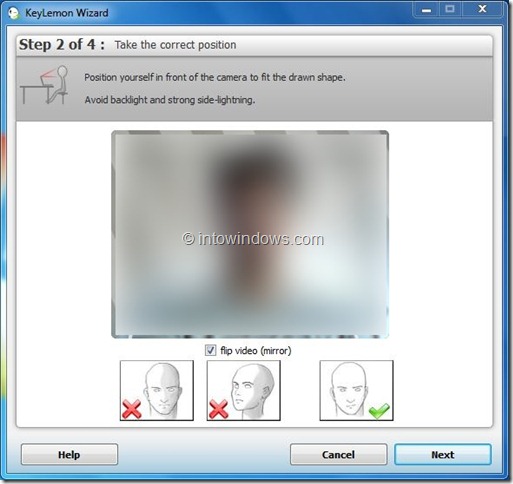
Task: Maximize the KeyLemon Wizard window
Action: (x=450, y=10)
